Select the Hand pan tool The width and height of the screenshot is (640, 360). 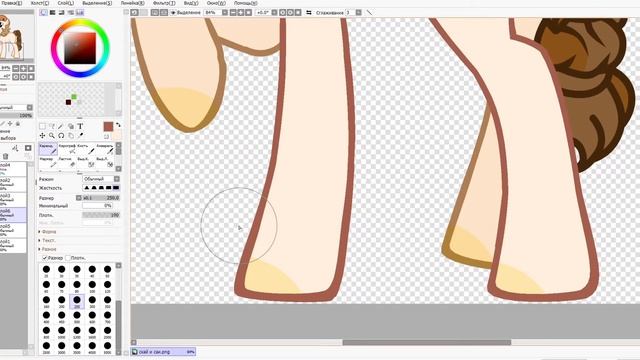tap(71, 136)
